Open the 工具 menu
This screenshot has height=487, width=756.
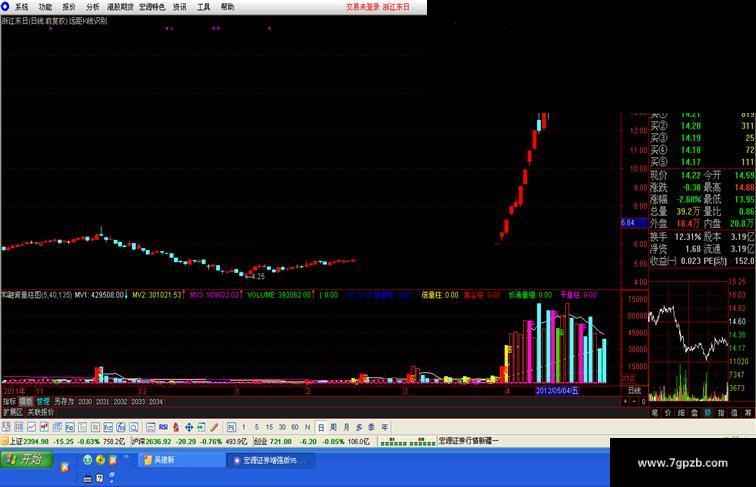[x=203, y=7]
